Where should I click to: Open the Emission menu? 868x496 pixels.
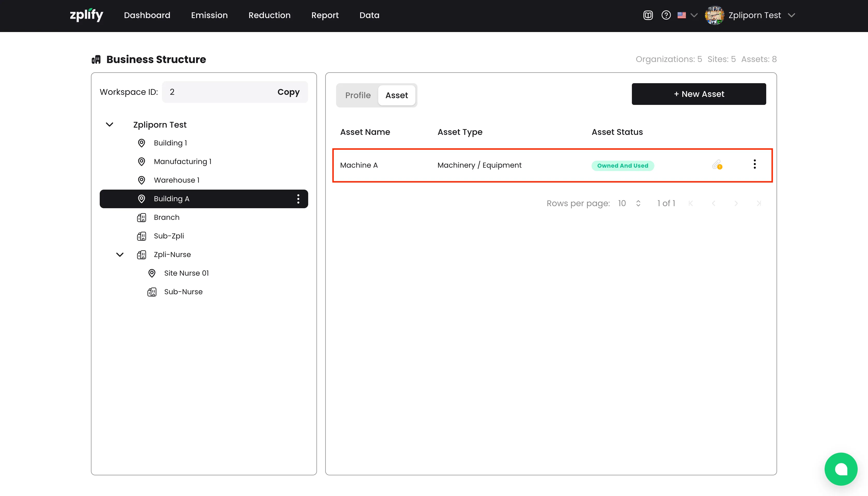pyautogui.click(x=209, y=15)
